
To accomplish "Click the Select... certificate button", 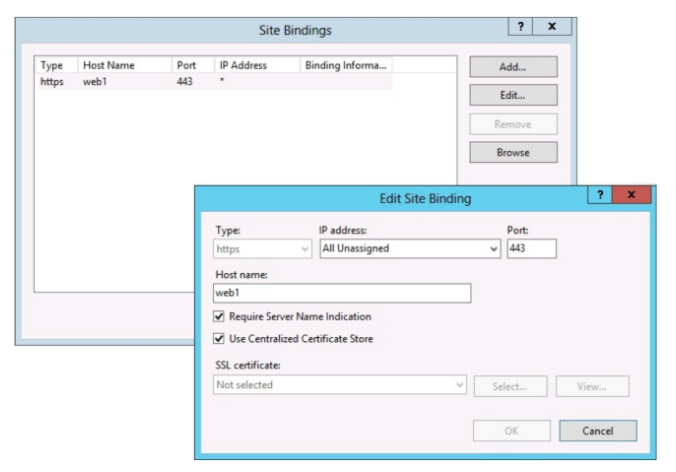I will (x=510, y=386).
